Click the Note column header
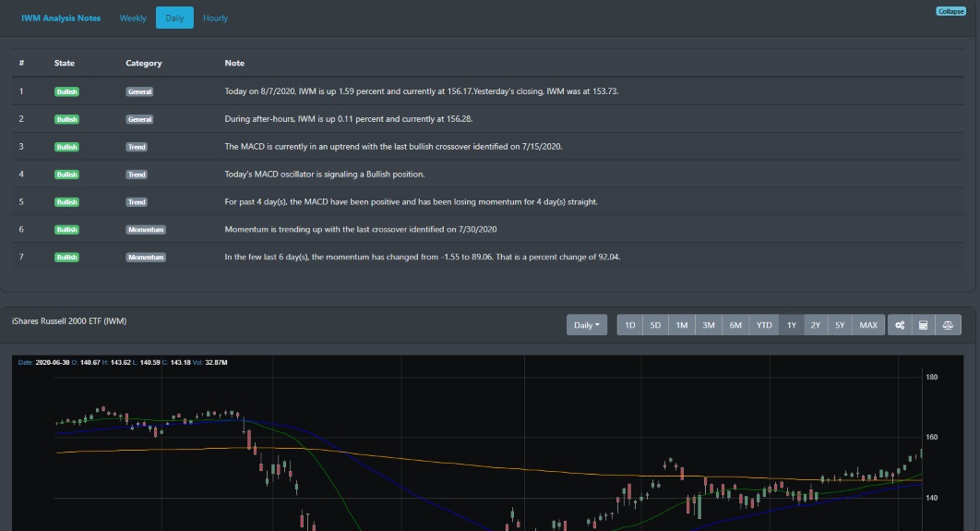Screen dimensions: 980x531 pos(234,63)
